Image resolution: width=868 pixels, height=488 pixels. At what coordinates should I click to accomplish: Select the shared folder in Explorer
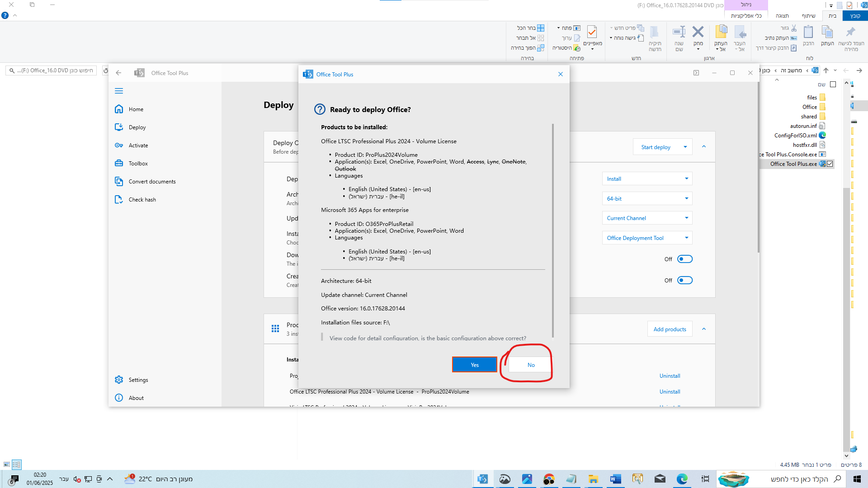tap(813, 116)
